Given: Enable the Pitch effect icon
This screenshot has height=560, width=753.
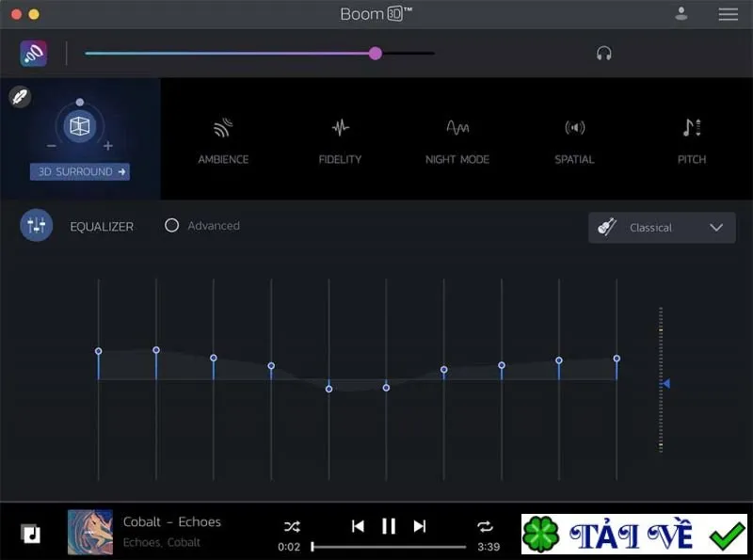Looking at the screenshot, I should pos(692,128).
